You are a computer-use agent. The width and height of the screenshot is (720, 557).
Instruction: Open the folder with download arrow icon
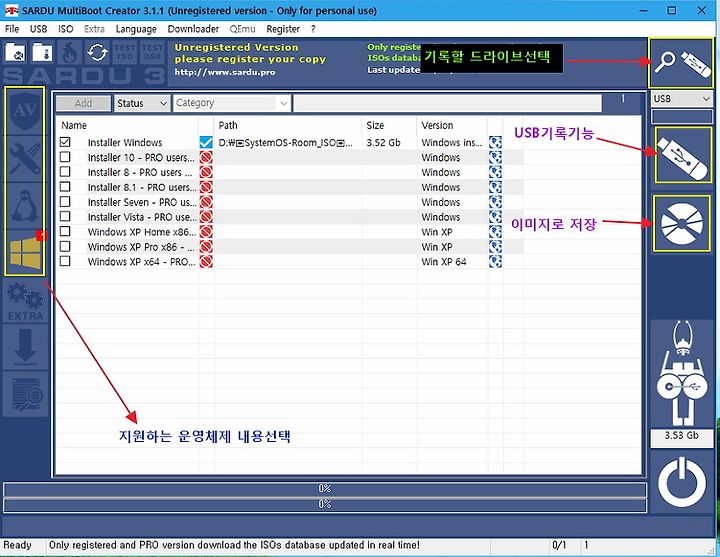(x=42, y=51)
